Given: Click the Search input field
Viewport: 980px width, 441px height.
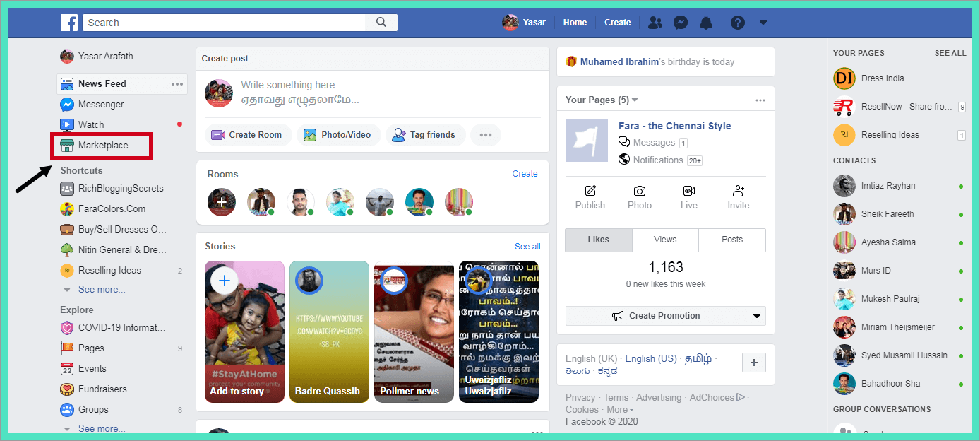Looking at the screenshot, I should 225,23.
